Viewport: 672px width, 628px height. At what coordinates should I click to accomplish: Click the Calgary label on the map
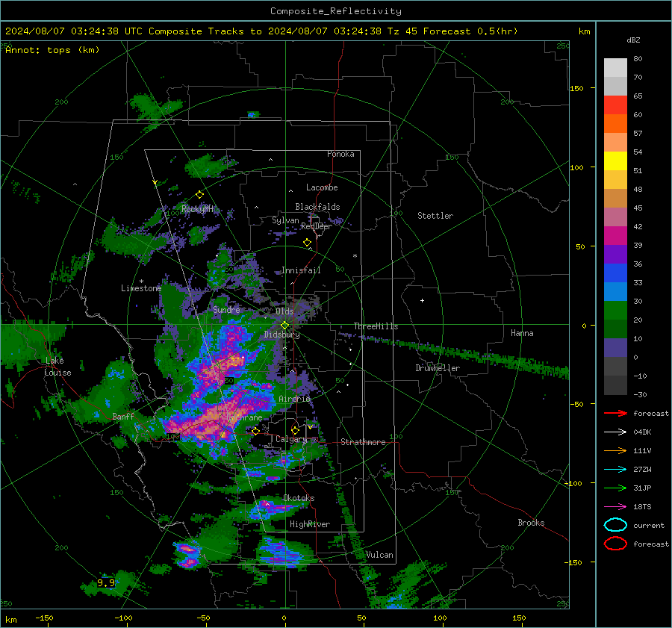point(291,439)
